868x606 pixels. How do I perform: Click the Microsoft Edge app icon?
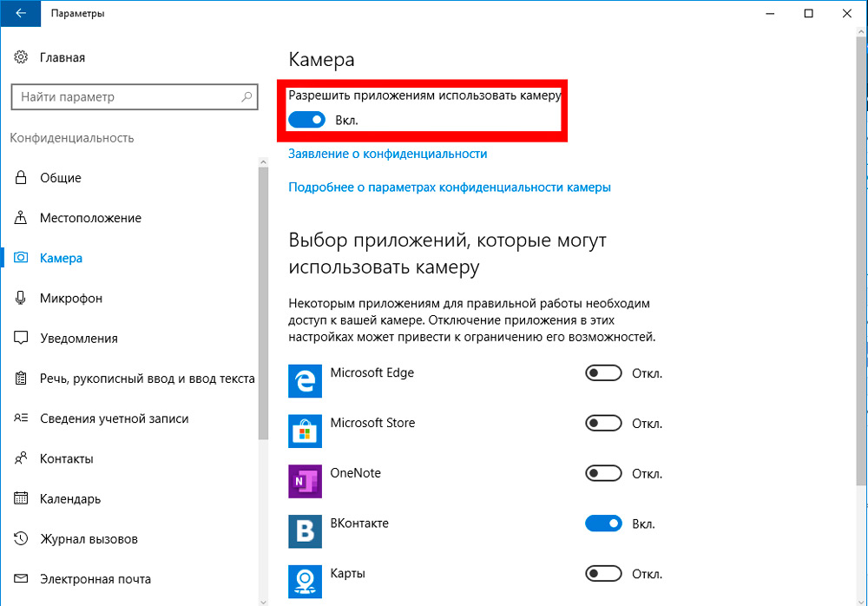tap(305, 380)
